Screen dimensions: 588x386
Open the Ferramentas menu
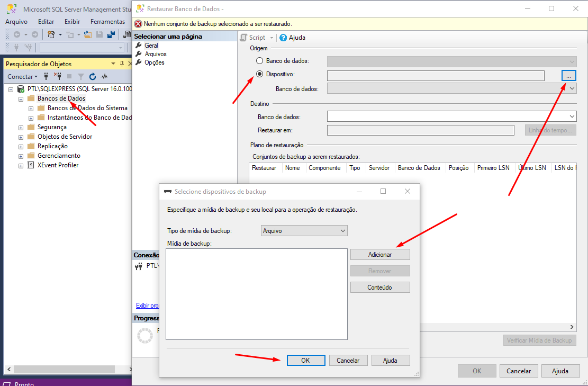click(107, 22)
